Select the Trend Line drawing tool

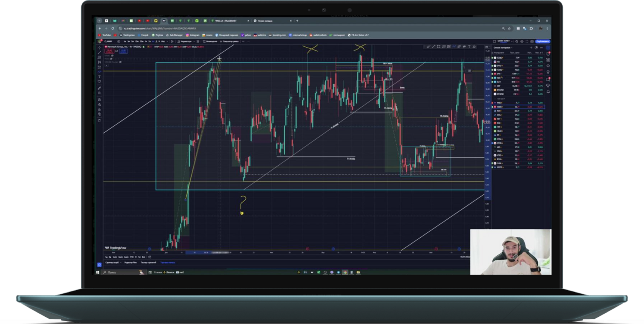99,53
